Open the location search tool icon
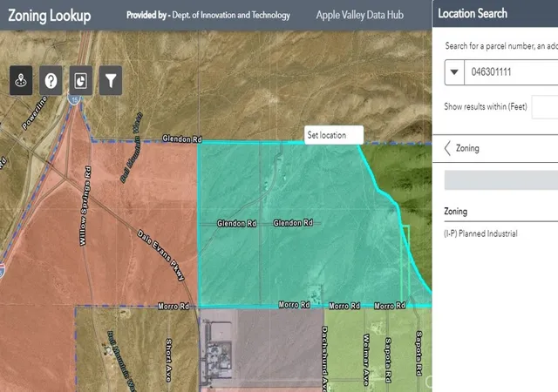Image resolution: width=558 pixels, height=392 pixels. point(21,80)
